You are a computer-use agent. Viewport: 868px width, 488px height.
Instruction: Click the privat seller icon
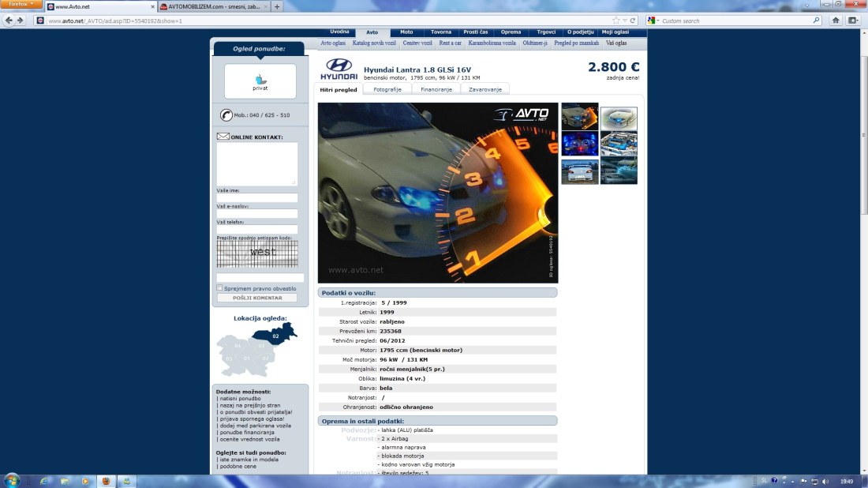click(260, 81)
